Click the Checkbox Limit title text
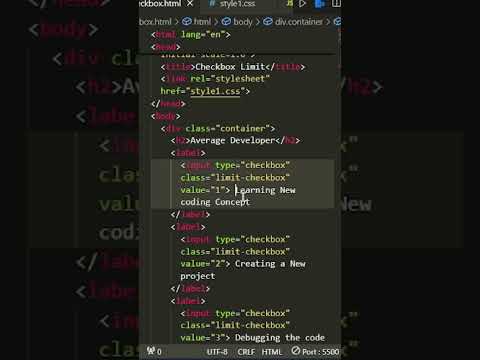480x360 pixels. point(230,67)
